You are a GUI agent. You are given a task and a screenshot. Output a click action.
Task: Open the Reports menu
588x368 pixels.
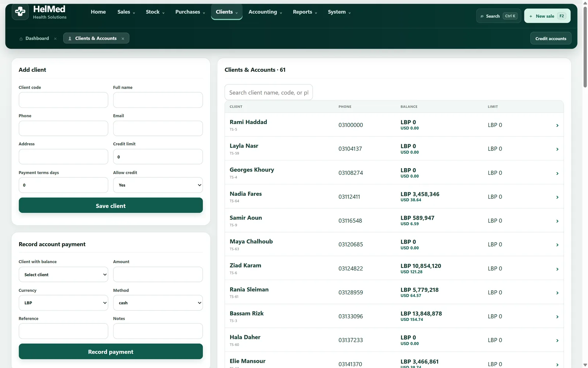point(305,12)
